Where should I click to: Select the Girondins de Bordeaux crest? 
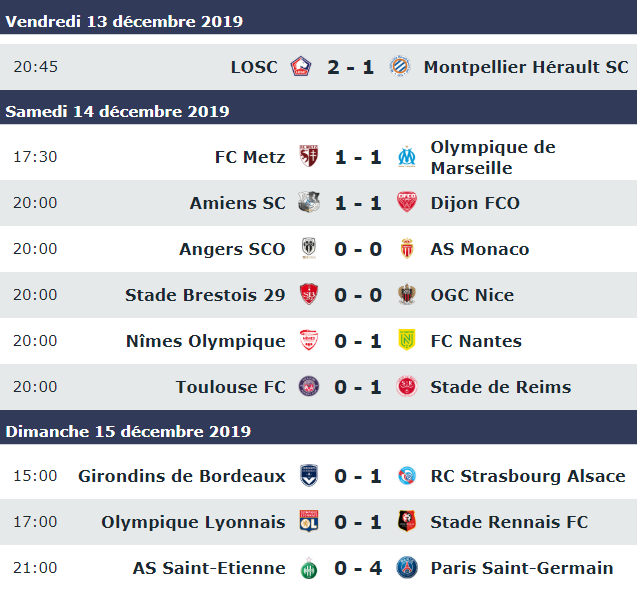[x=309, y=475]
